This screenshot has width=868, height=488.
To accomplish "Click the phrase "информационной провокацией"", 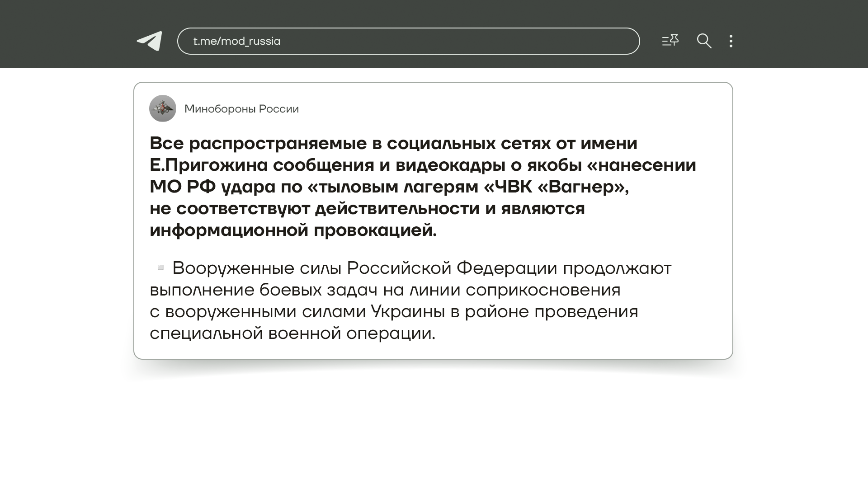I will 293,230.
